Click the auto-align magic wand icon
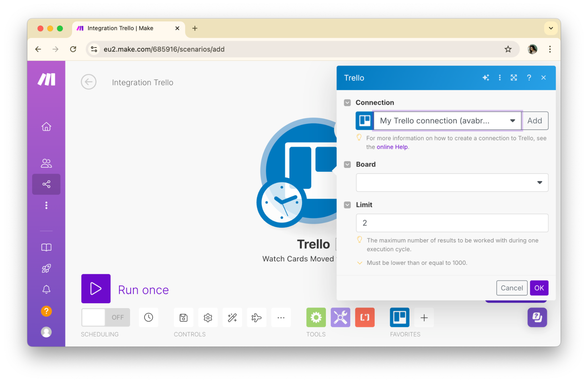Image resolution: width=588 pixels, height=383 pixels. [232, 317]
